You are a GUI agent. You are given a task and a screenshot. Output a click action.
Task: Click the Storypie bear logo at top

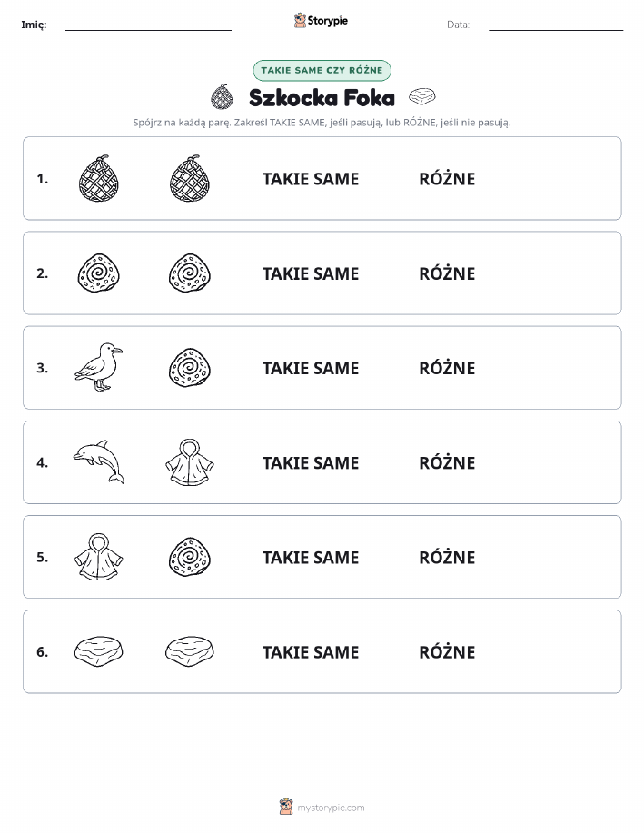(x=300, y=21)
